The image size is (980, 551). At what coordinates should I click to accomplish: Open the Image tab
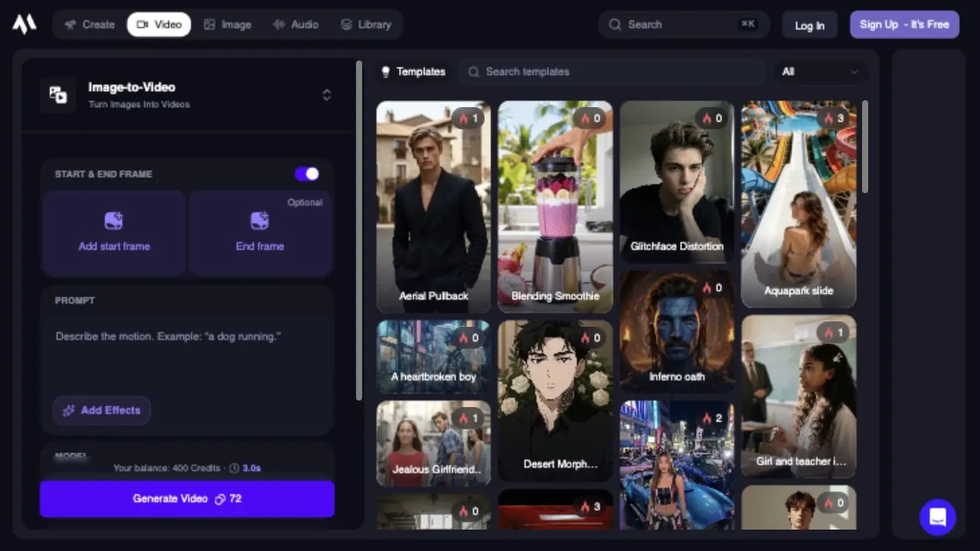point(227,24)
